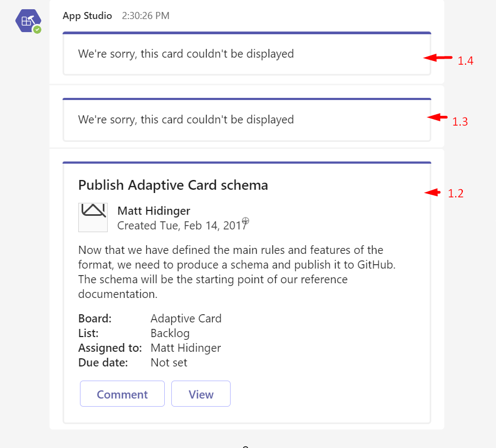The height and width of the screenshot is (448, 496).
Task: Click the Comment button on the card
Action: [x=122, y=394]
